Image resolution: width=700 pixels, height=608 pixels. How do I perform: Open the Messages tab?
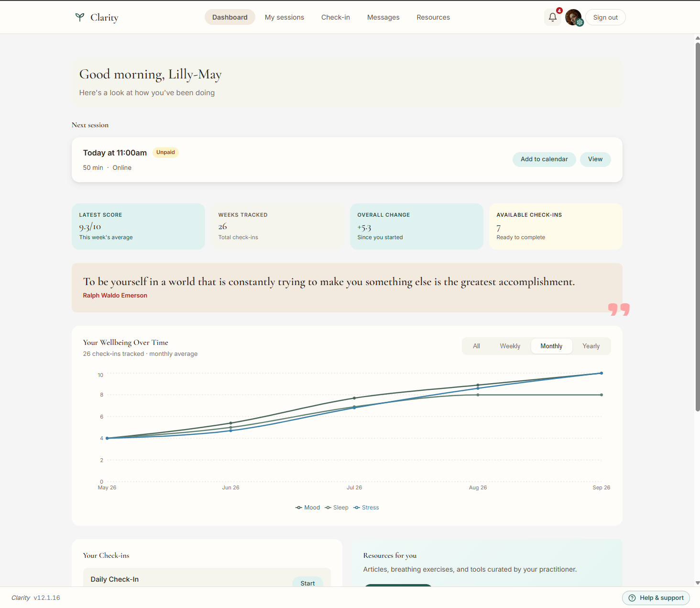click(383, 17)
